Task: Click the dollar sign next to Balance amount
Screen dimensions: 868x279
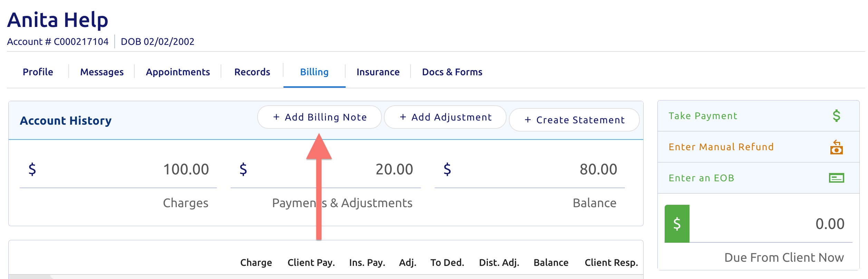Action: point(447,169)
